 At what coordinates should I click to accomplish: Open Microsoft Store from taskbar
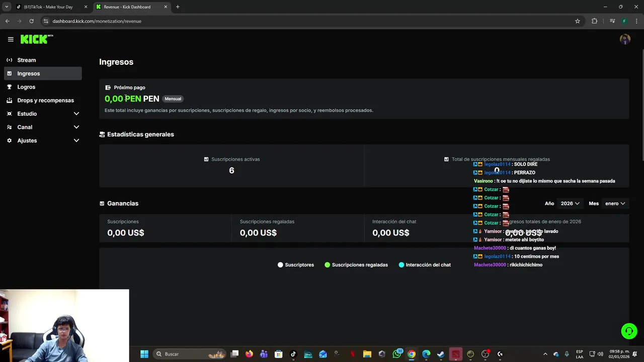click(x=278, y=354)
